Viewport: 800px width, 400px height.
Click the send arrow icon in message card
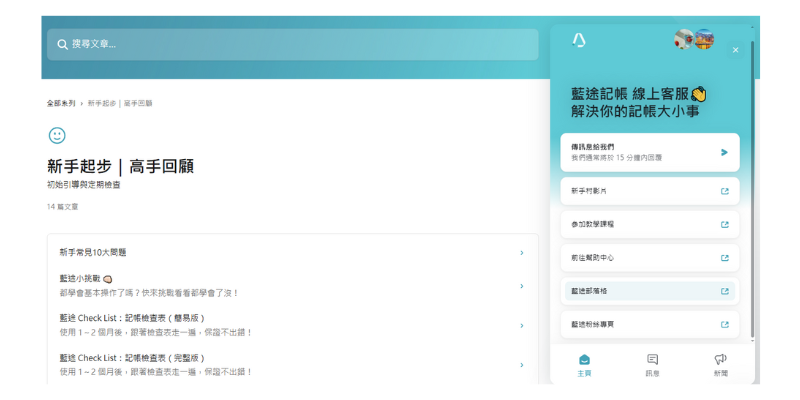tap(724, 153)
